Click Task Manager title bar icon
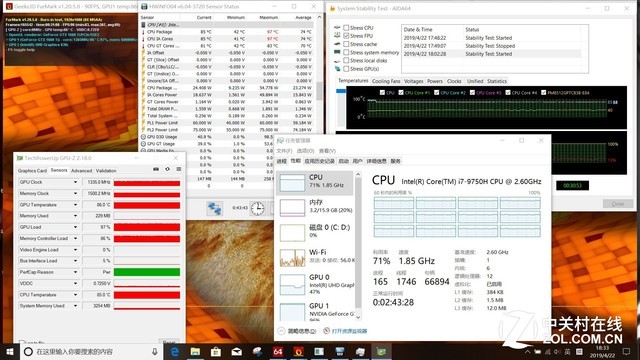Screen dimensions: 640x360 coord(280,140)
